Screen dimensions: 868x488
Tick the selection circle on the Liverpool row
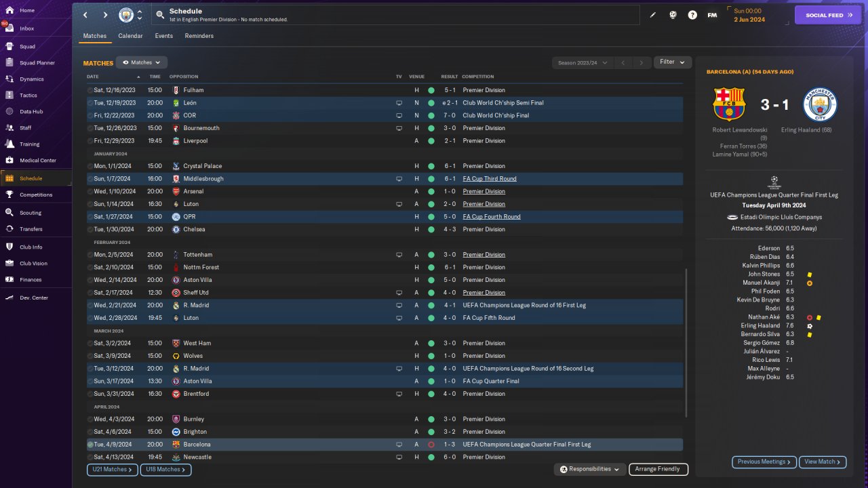tap(90, 141)
